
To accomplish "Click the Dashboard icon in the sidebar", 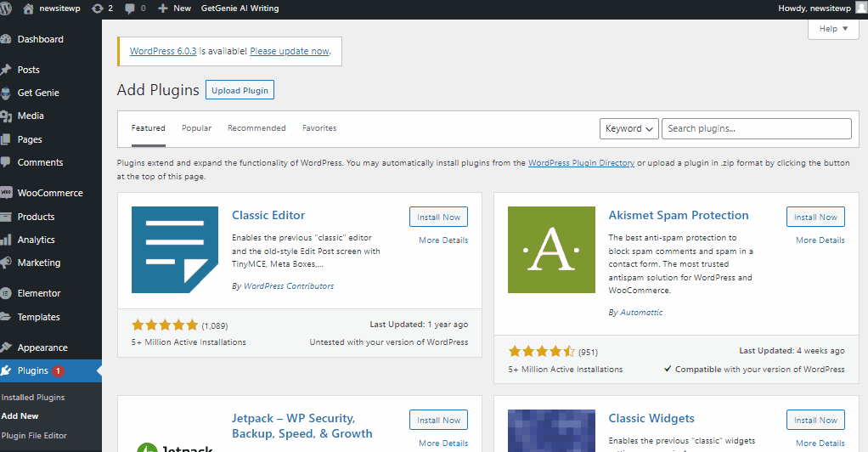I will coord(6,39).
